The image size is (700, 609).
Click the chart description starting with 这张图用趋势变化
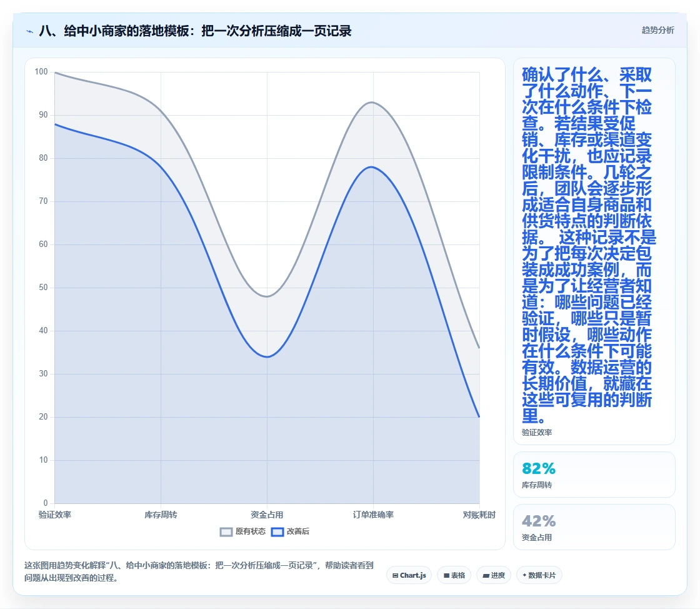click(199, 571)
